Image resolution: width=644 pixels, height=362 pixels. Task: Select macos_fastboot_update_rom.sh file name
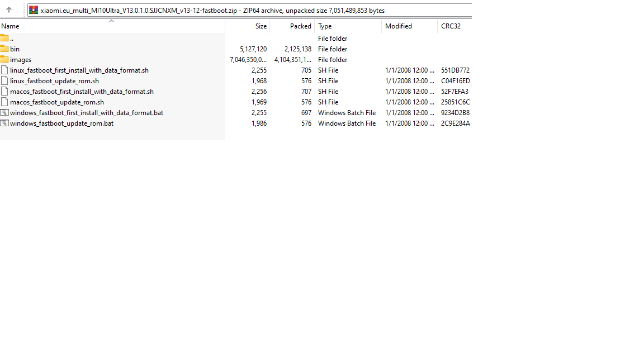click(x=57, y=102)
